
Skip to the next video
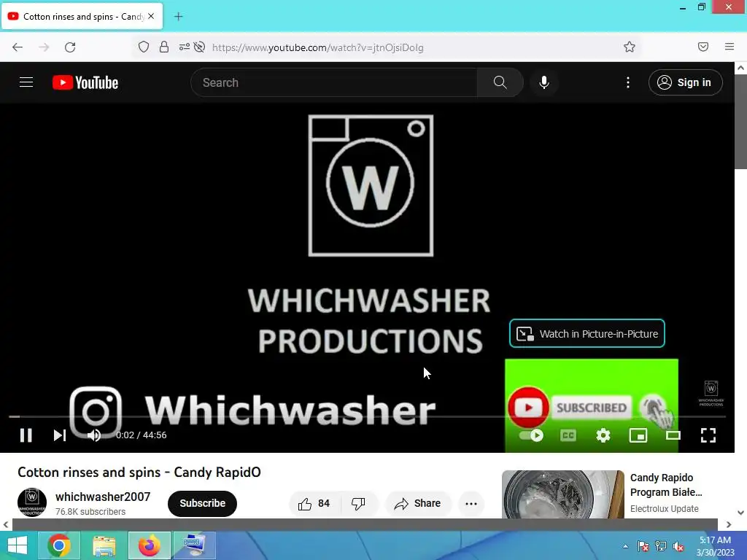(x=60, y=435)
